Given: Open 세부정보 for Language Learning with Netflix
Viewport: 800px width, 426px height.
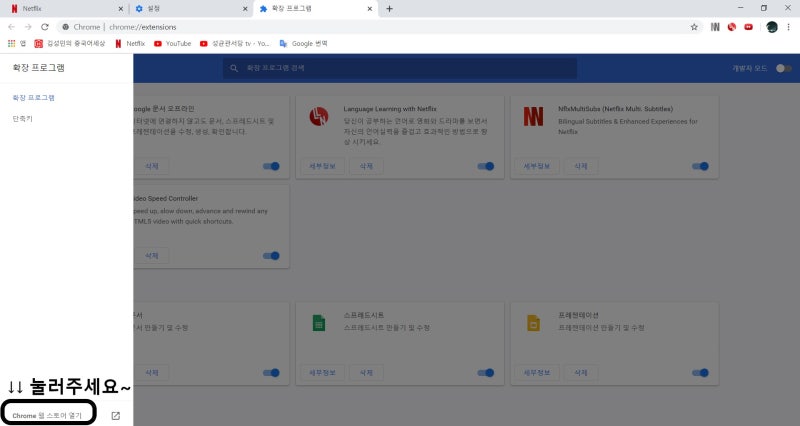Looking at the screenshot, I should coord(322,166).
